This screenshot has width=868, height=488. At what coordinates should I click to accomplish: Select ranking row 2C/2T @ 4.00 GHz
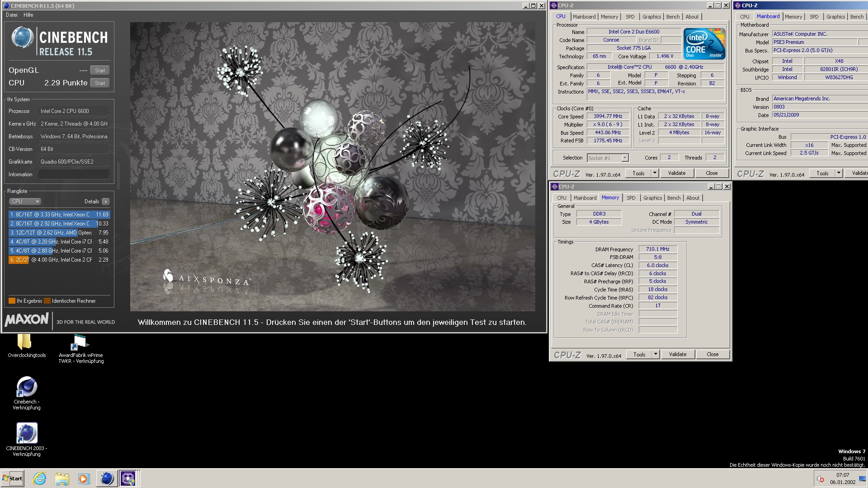(59, 260)
